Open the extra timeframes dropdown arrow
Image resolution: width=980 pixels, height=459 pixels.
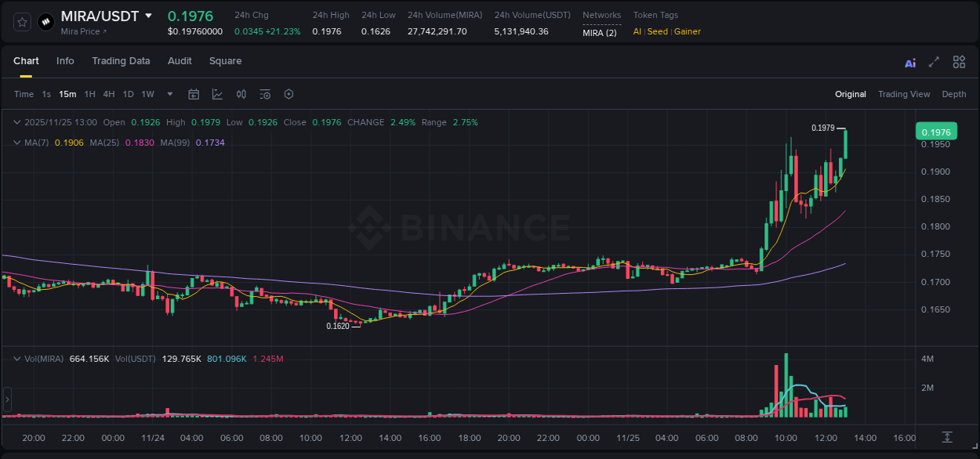click(169, 93)
